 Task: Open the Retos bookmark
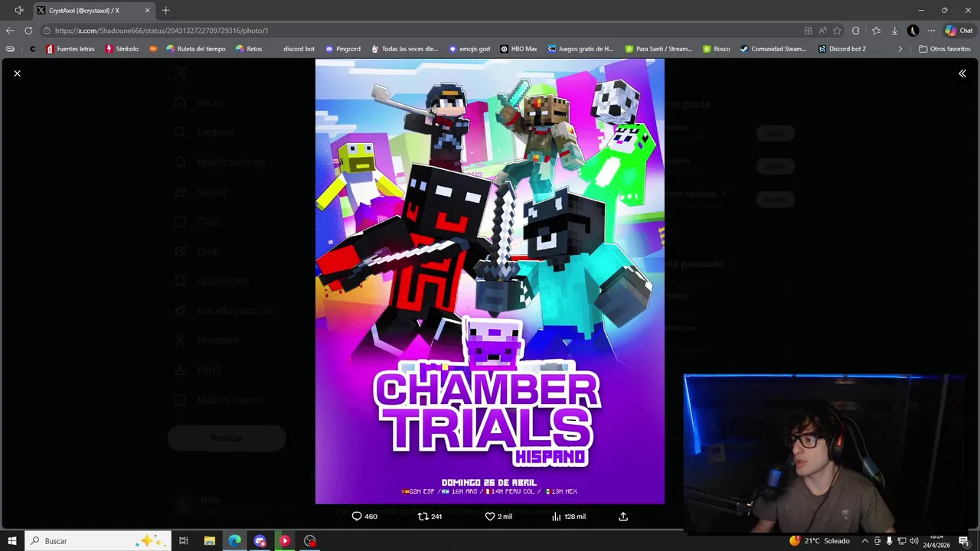tap(249, 49)
